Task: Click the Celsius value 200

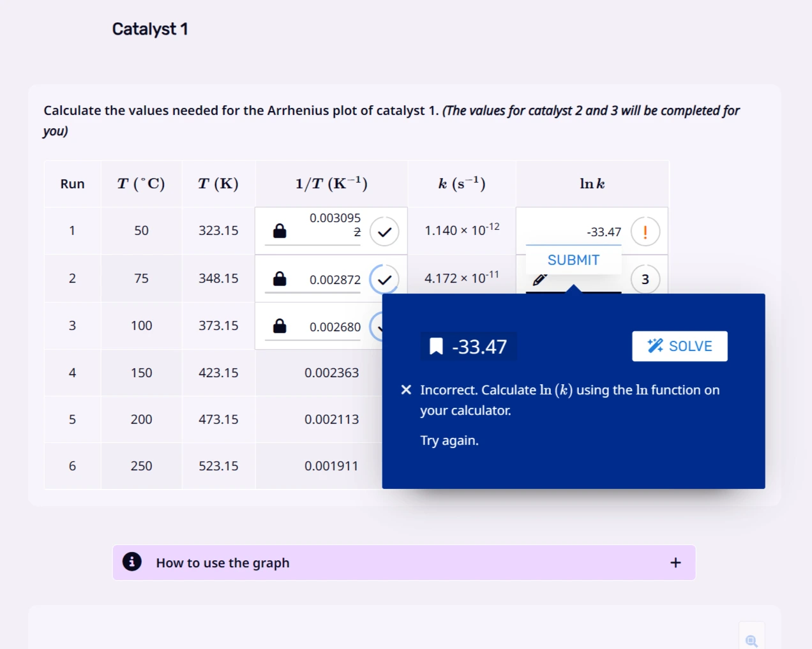Action: click(141, 419)
